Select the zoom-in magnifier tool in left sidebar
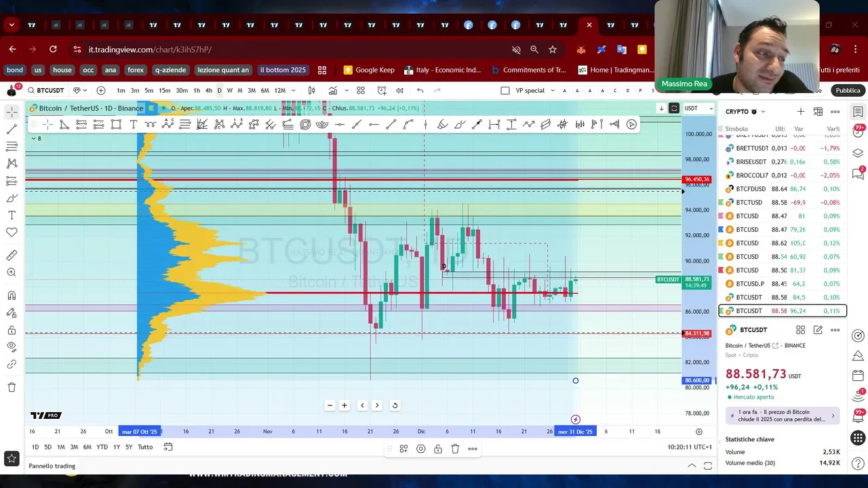Image resolution: width=868 pixels, height=488 pixels. (12, 272)
